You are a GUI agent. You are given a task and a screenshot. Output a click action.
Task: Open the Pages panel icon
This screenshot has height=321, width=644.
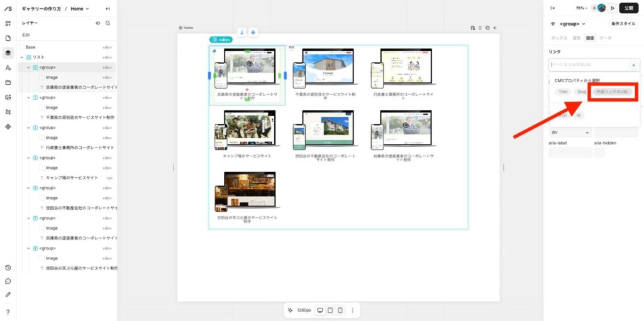[x=8, y=38]
